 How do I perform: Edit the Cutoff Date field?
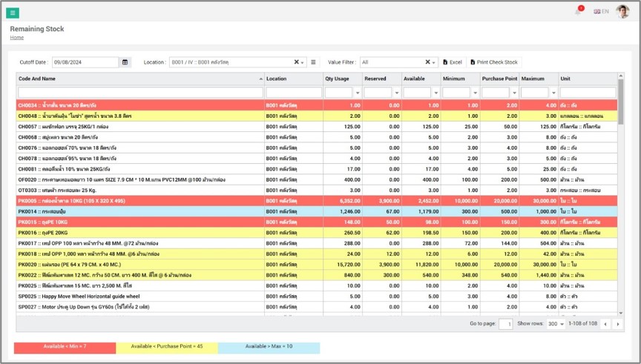85,62
